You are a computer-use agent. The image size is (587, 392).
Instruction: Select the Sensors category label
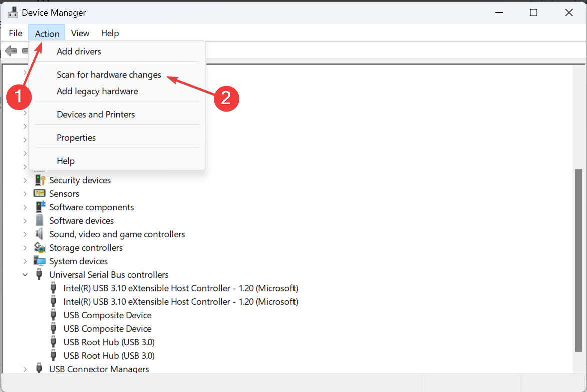click(x=64, y=194)
